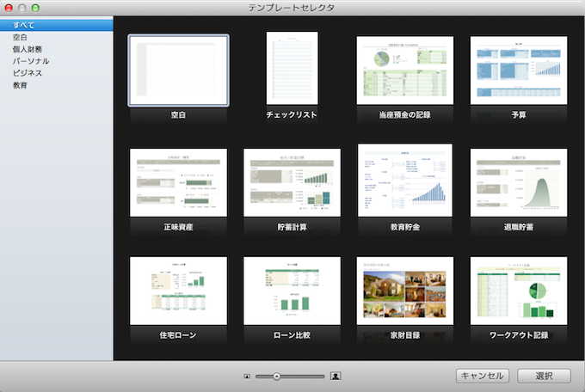This screenshot has width=585, height=392.
Task: Open the 個人財務 category
Action: click(57, 49)
